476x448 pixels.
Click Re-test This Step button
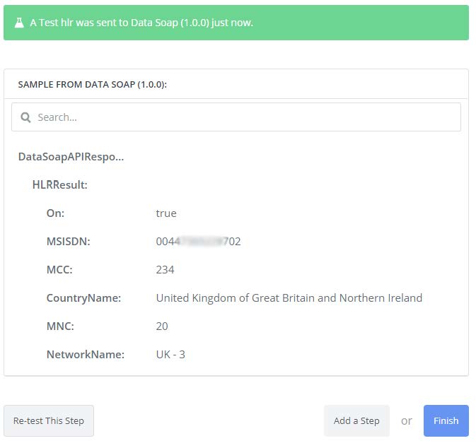[x=49, y=420]
